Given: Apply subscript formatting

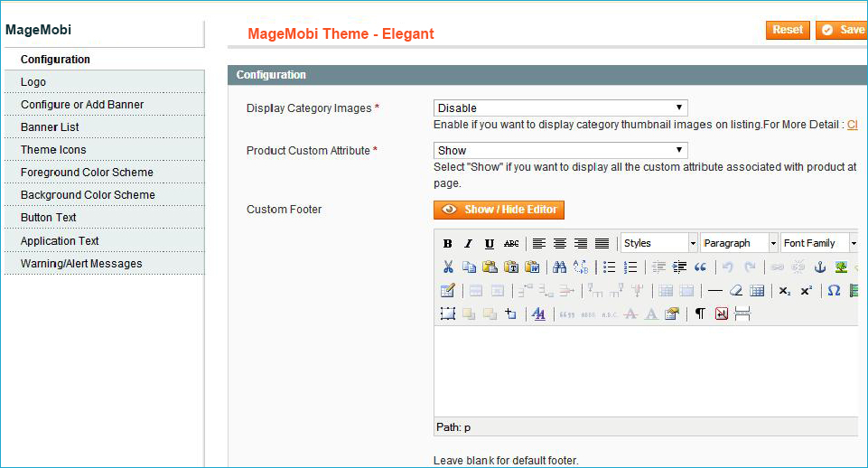Looking at the screenshot, I should click(x=785, y=290).
